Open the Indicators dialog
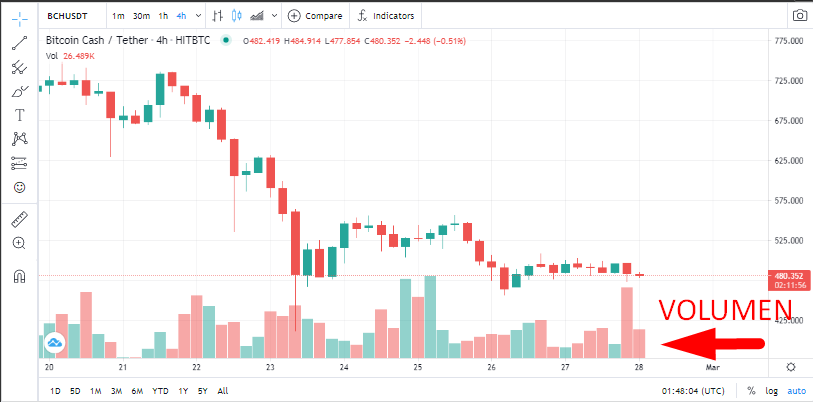813x402 pixels. coord(386,16)
